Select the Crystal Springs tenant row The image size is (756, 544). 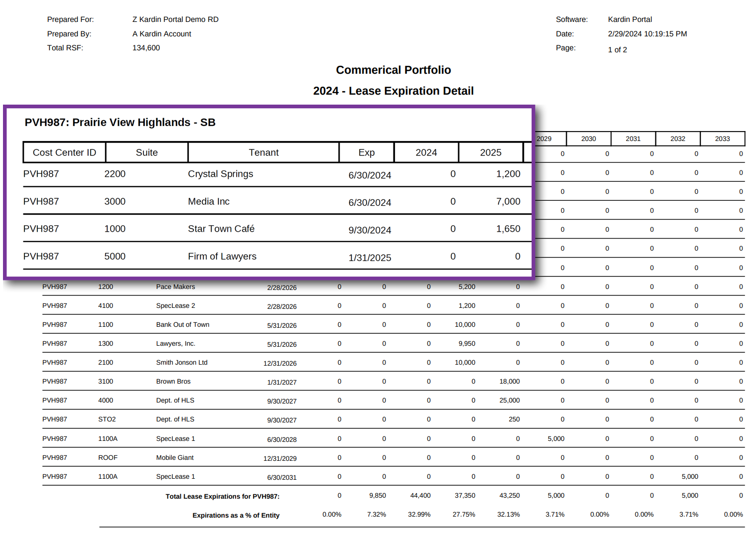coord(221,174)
